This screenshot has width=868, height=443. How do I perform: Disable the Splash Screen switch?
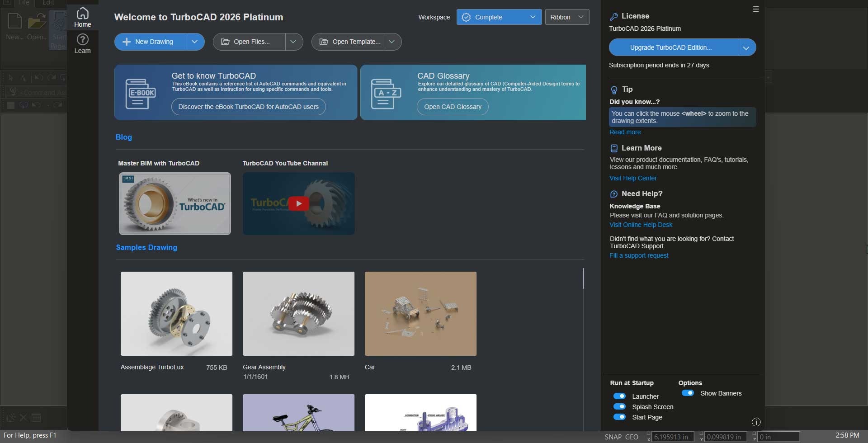619,406
